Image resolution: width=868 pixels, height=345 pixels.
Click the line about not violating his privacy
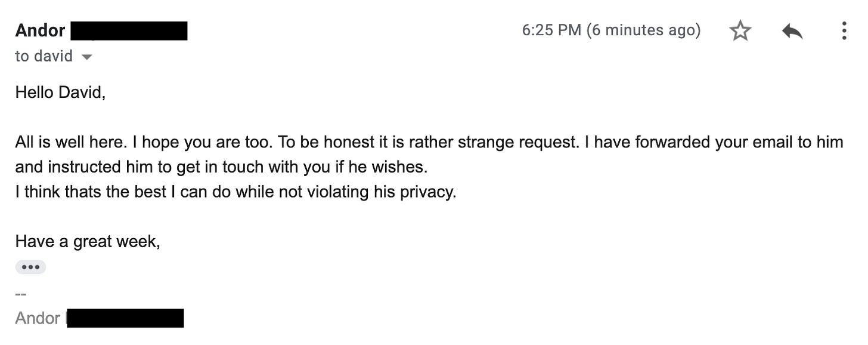click(x=235, y=192)
